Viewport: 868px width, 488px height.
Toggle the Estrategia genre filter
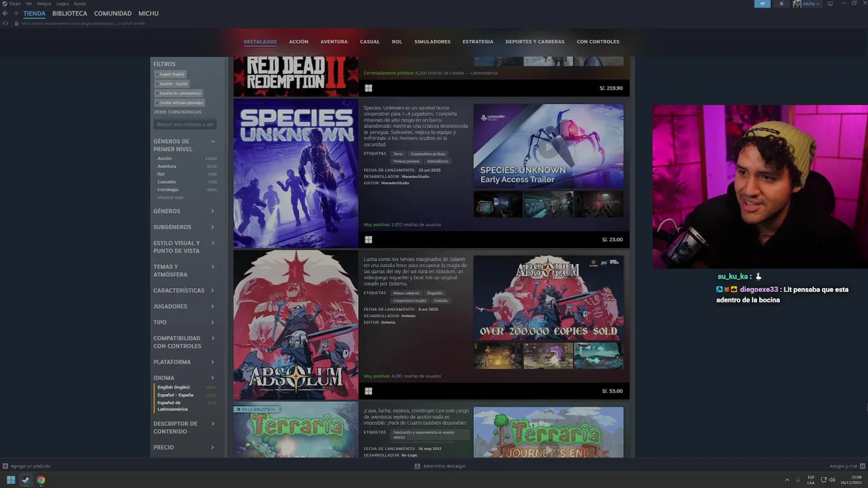(x=186, y=190)
